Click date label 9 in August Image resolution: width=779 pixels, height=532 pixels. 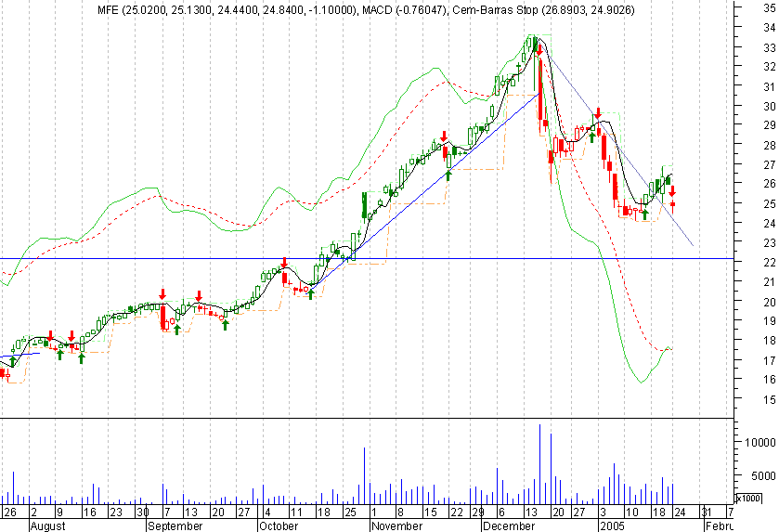58,513
